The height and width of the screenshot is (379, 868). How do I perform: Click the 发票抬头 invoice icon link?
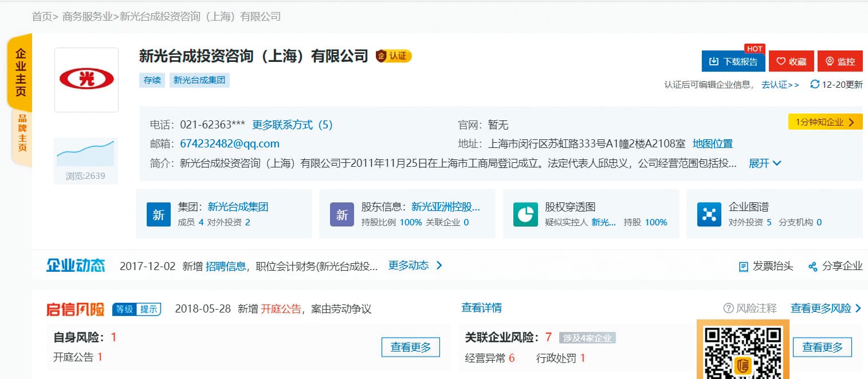(x=766, y=266)
